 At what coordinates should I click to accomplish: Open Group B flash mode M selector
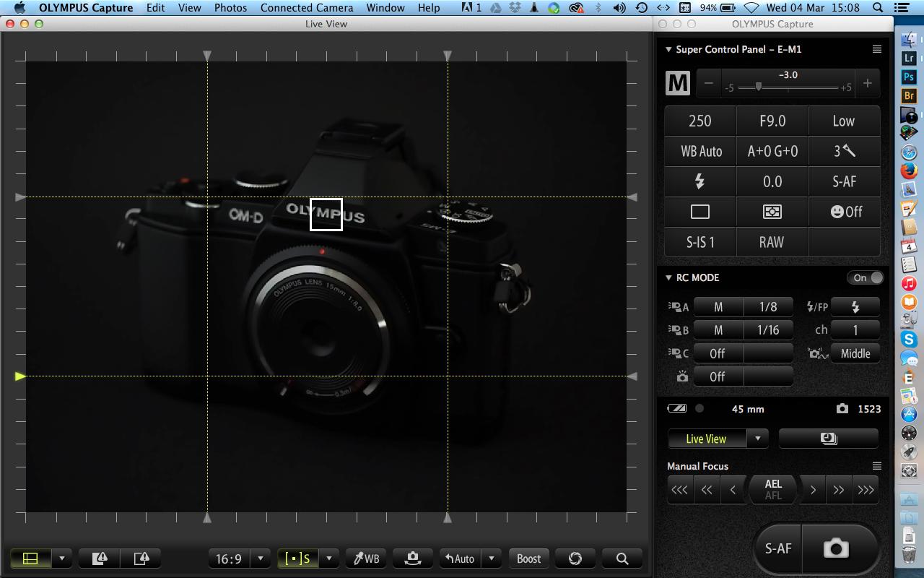718,330
